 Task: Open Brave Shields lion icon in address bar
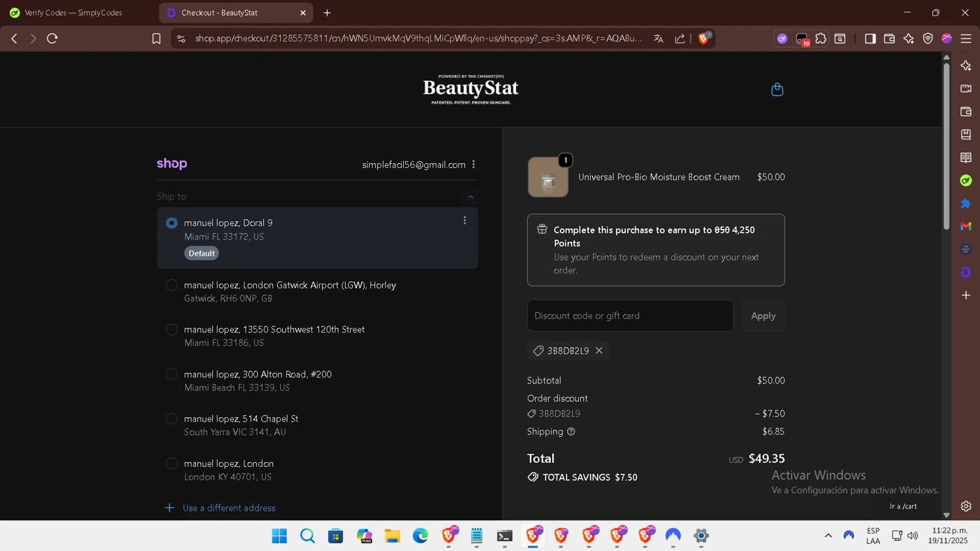click(x=704, y=39)
